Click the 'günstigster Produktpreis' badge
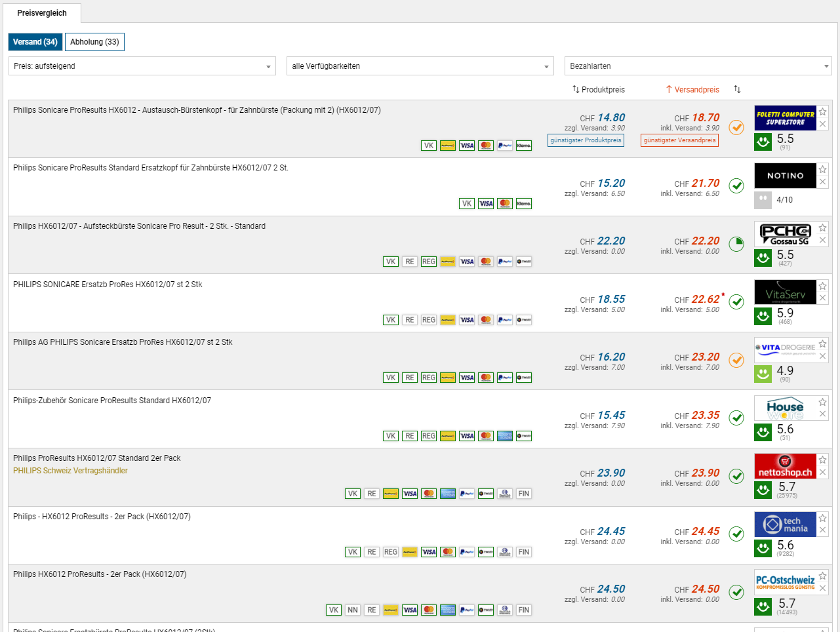840x632 pixels. point(586,140)
